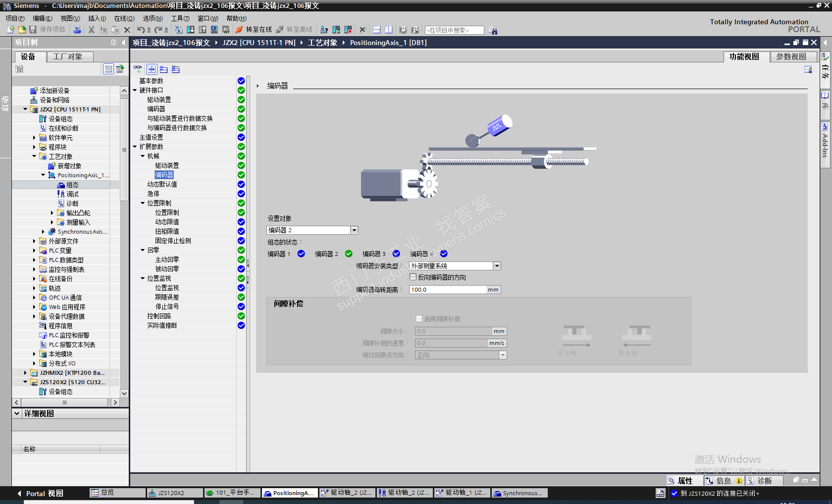Click the cross-references toolbar icon
The height and width of the screenshot is (504, 832).
point(362,30)
